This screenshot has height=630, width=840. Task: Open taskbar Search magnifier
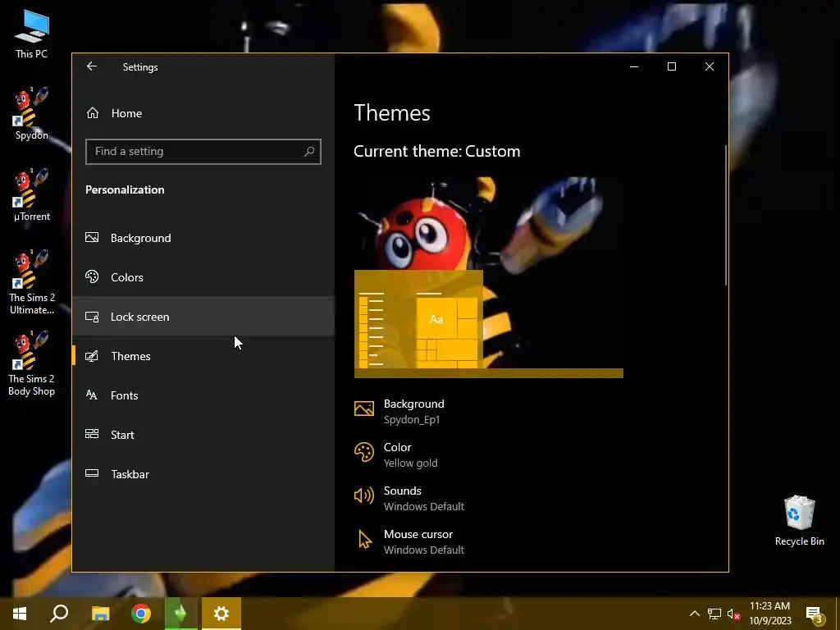point(59,614)
